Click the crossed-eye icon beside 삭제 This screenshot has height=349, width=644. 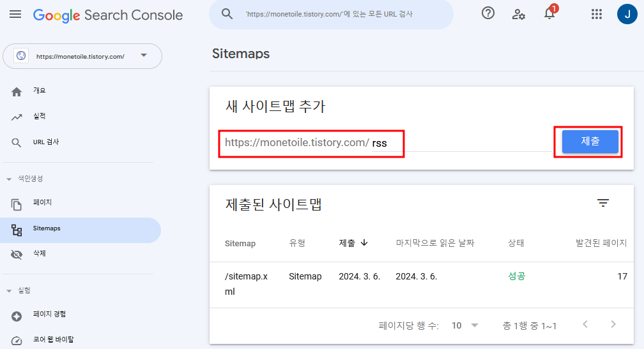17,255
